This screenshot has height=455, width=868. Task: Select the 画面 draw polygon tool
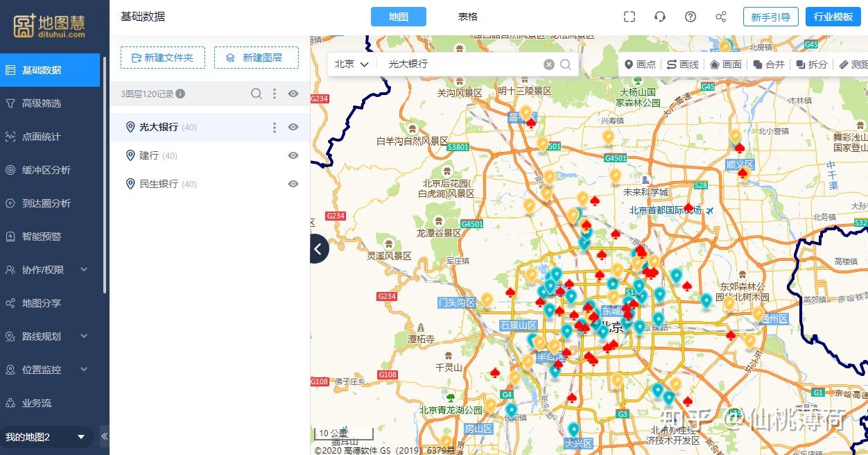(x=726, y=64)
